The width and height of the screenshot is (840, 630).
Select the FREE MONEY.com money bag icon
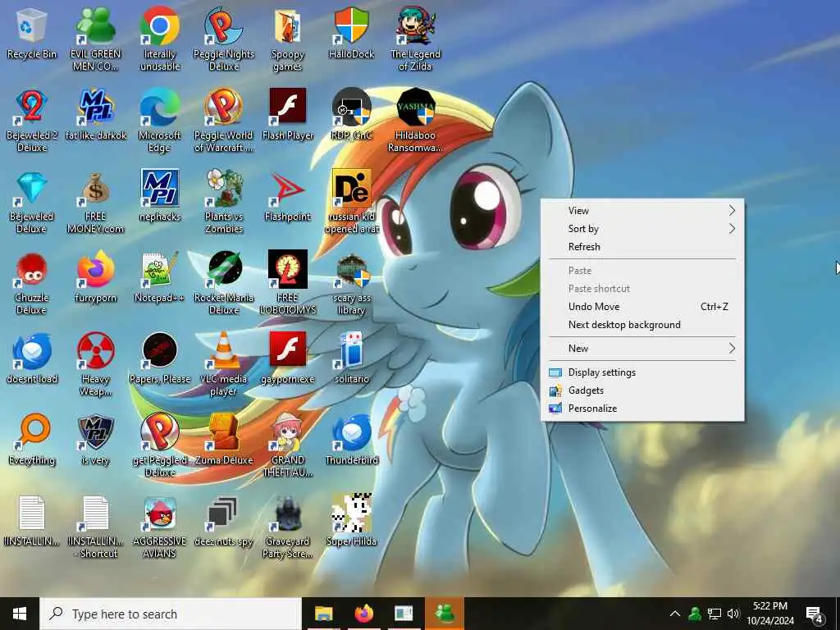click(x=95, y=202)
